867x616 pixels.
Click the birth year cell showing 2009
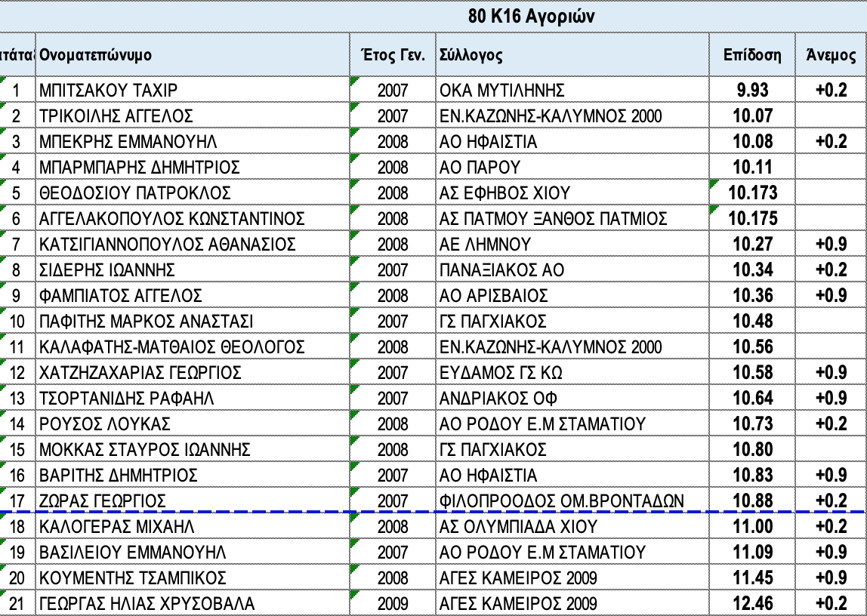click(x=393, y=604)
